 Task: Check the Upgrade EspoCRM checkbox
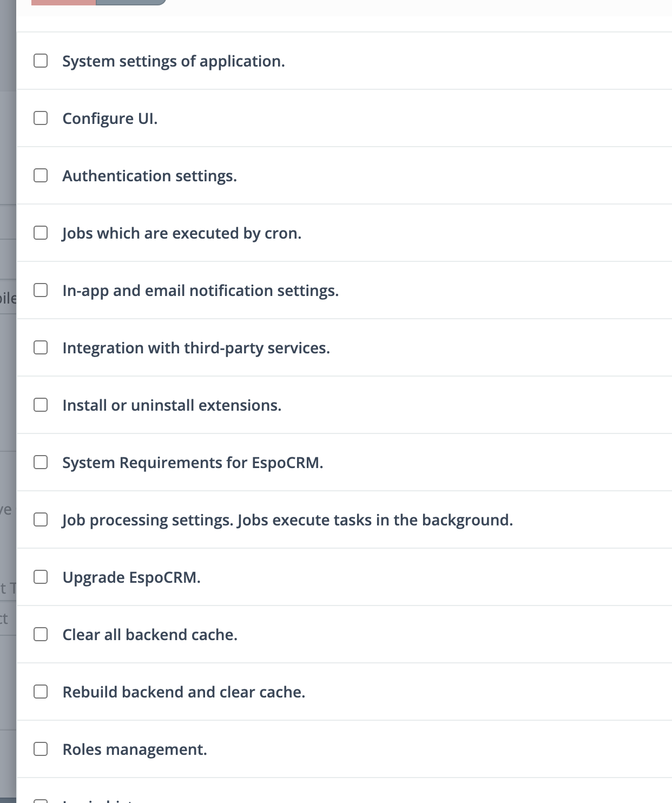click(41, 577)
